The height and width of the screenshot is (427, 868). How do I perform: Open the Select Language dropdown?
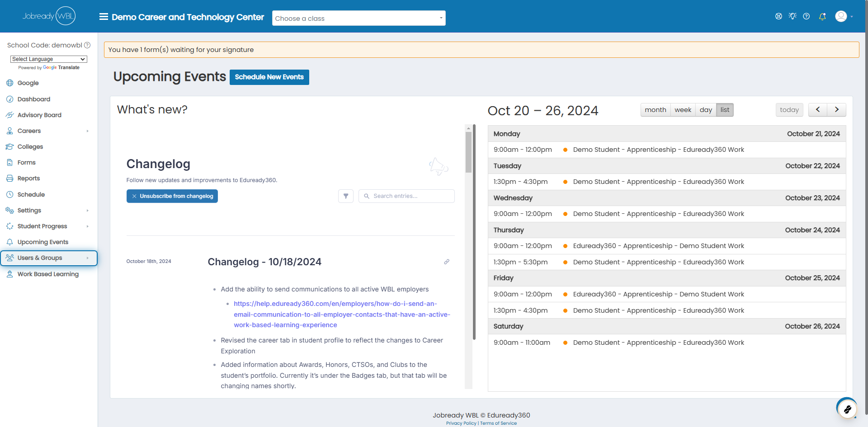pyautogui.click(x=49, y=59)
